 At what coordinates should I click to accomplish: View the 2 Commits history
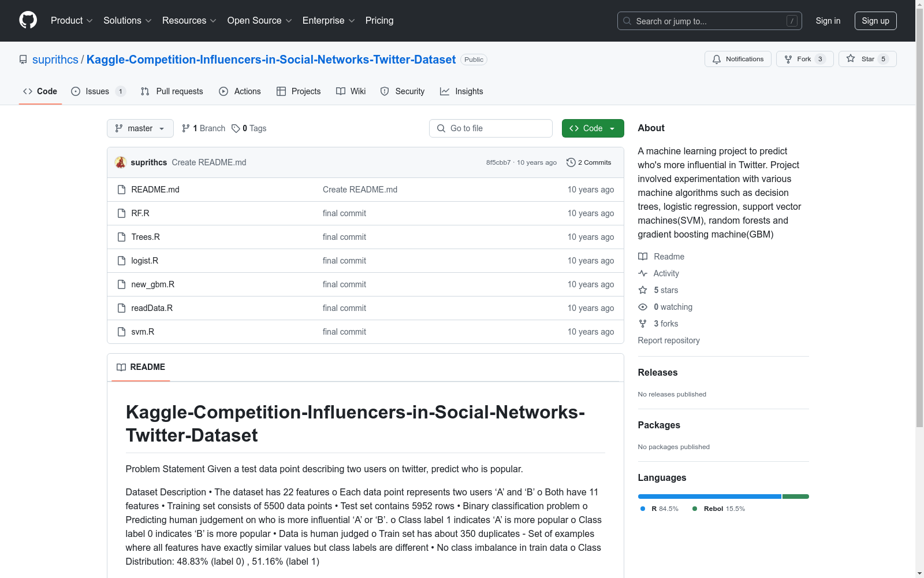(589, 162)
